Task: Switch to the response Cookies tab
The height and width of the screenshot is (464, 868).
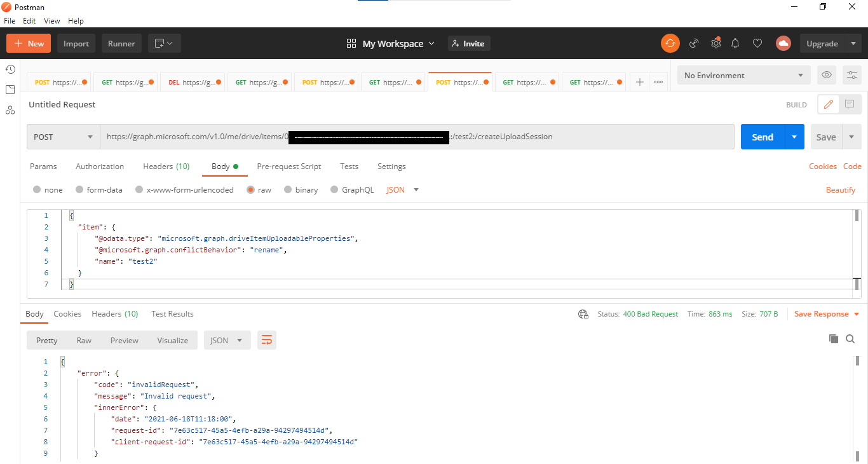Action: tap(67, 314)
